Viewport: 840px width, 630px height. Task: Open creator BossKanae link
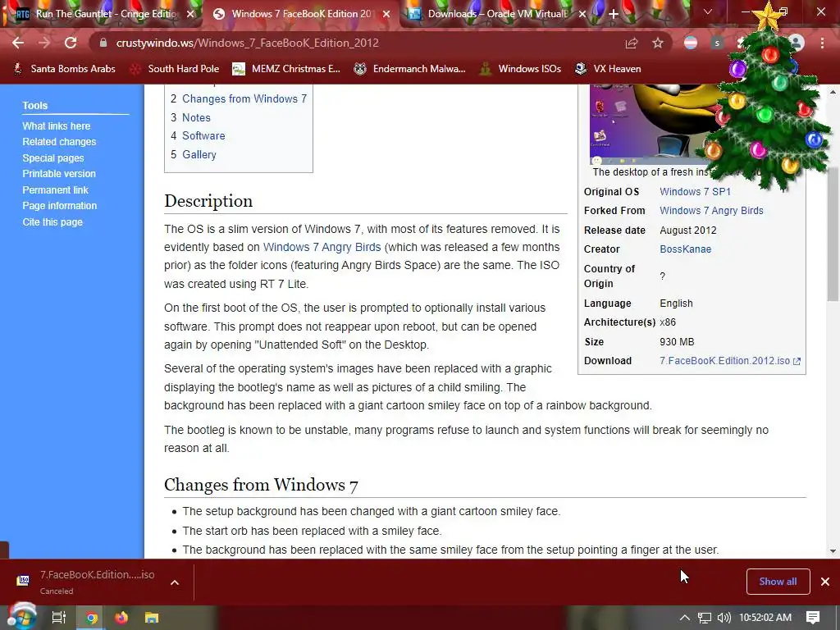[x=685, y=249]
